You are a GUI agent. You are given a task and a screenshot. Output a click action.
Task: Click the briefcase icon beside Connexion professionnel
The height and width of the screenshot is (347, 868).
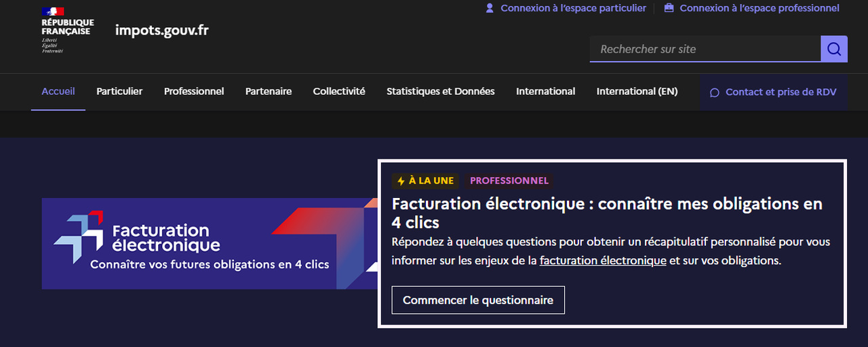click(669, 8)
